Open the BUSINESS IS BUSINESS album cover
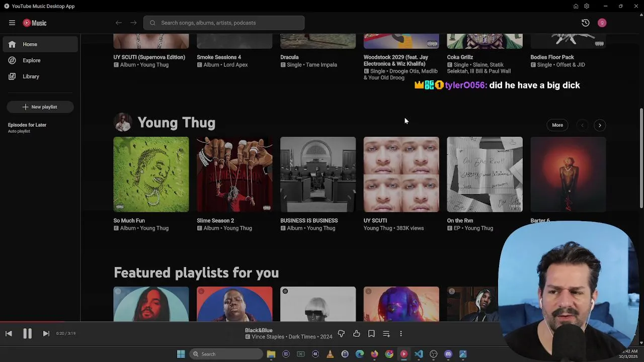The image size is (644, 362). (x=318, y=174)
